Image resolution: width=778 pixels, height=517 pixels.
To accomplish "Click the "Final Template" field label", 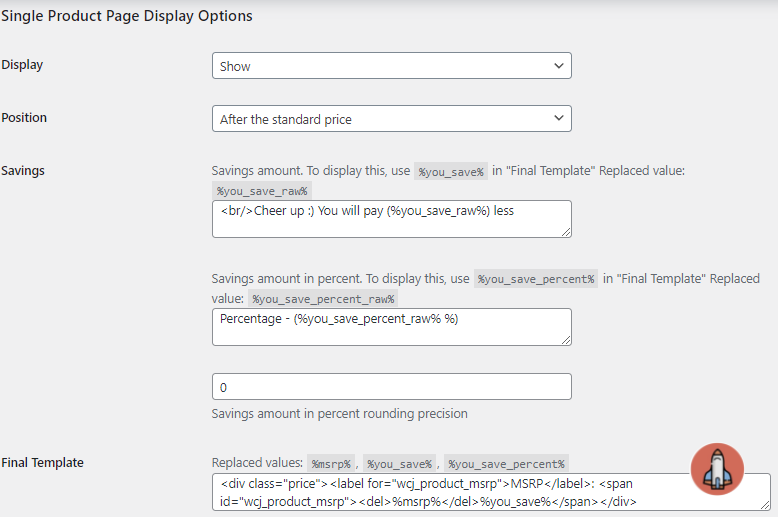I will (42, 463).
